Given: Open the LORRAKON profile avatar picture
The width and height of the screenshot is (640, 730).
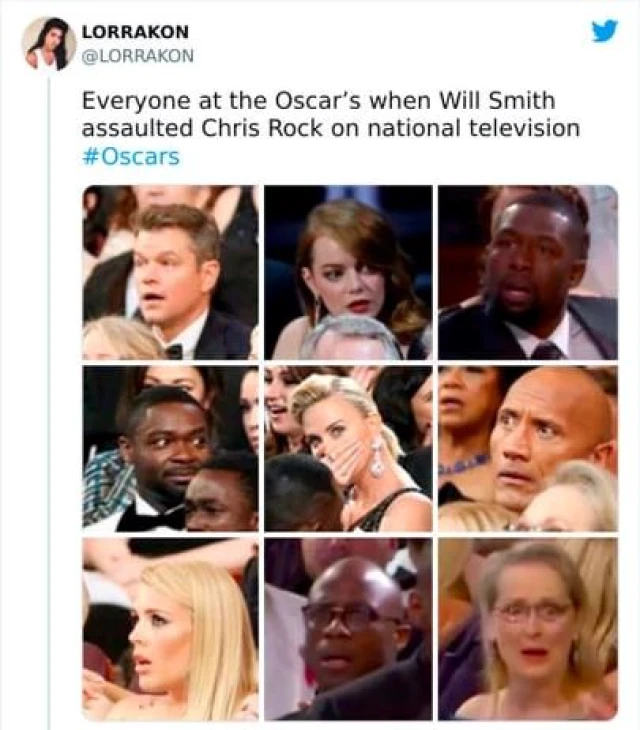Looking at the screenshot, I should pos(48,44).
